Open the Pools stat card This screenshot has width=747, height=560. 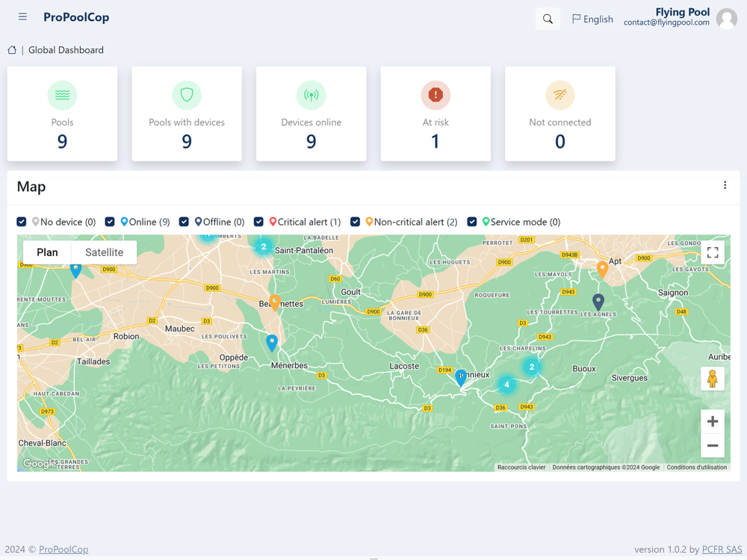pos(63,113)
